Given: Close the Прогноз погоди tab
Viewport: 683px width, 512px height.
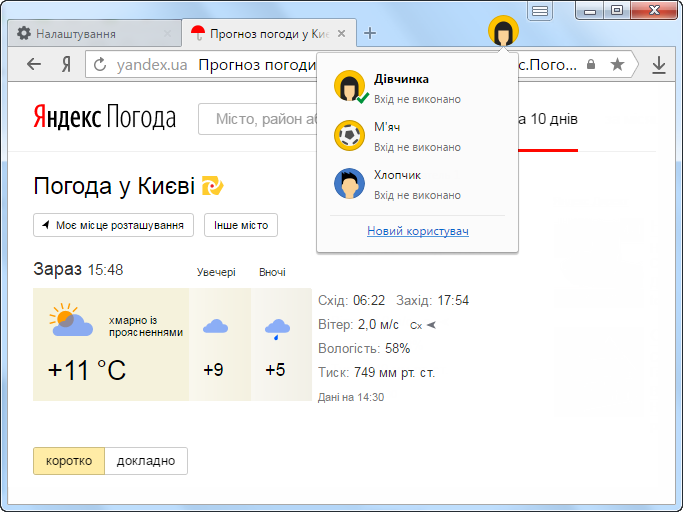Looking at the screenshot, I should pyautogui.click(x=342, y=34).
